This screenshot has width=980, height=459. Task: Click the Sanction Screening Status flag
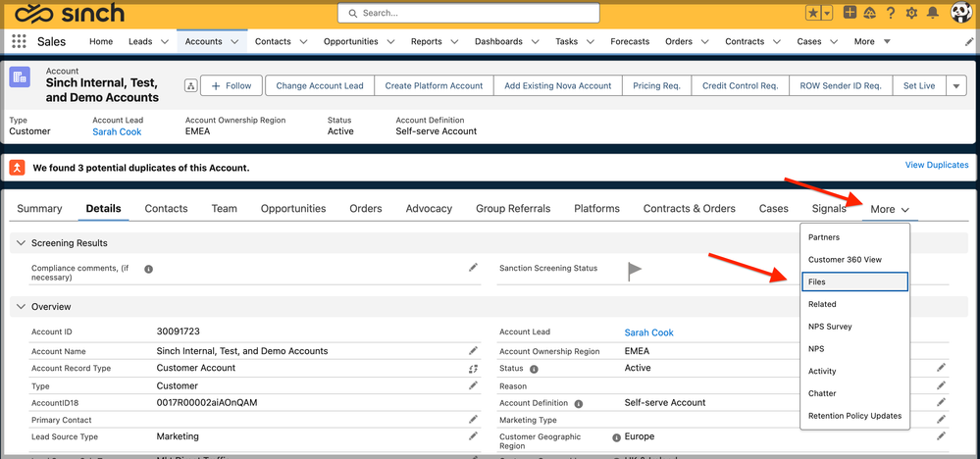(635, 271)
